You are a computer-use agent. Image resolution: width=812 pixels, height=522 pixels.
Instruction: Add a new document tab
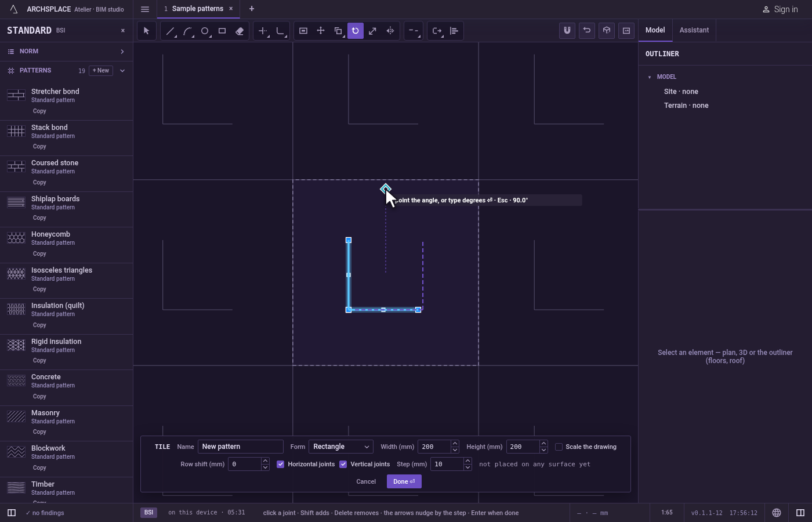point(252,9)
